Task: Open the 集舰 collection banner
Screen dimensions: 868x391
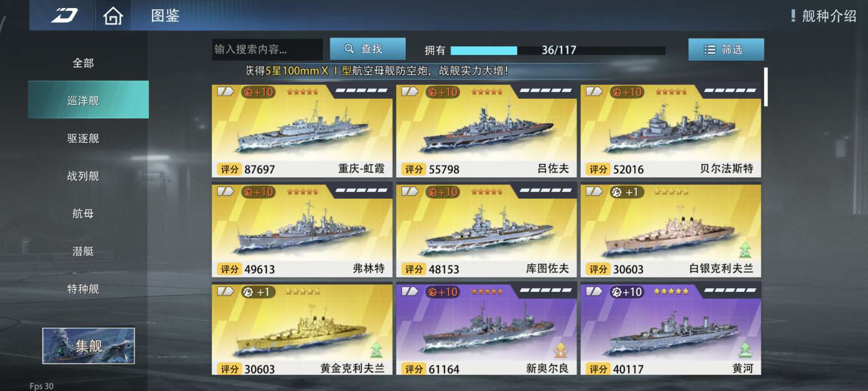Action: click(88, 345)
